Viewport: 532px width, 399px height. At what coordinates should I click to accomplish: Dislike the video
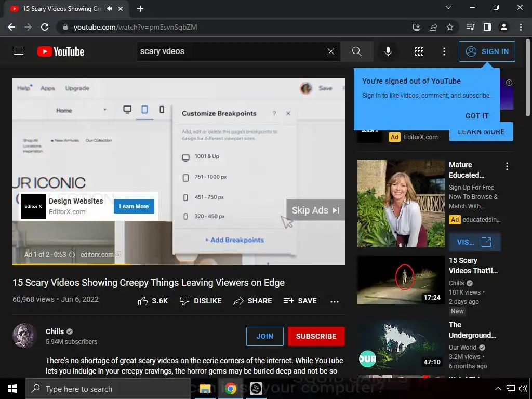tap(201, 301)
